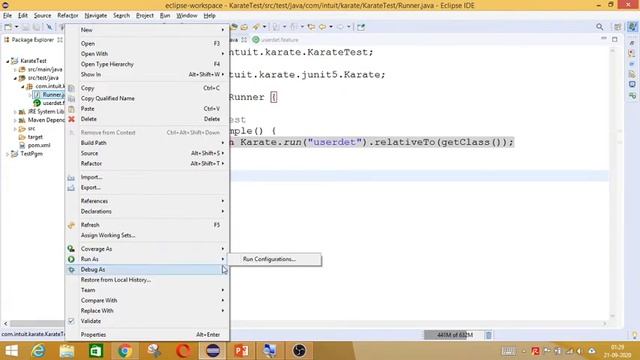Select Runner.java in Package Explorer

(49, 95)
